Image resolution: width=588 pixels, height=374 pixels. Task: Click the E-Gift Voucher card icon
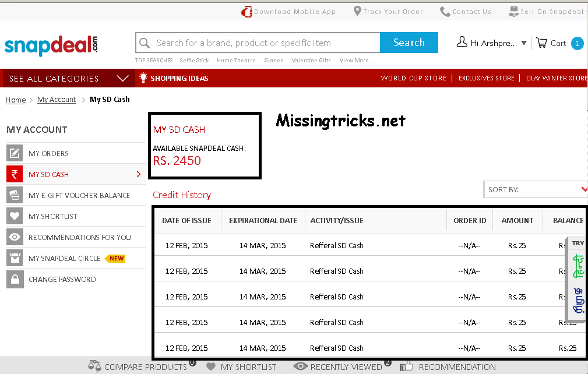15,195
